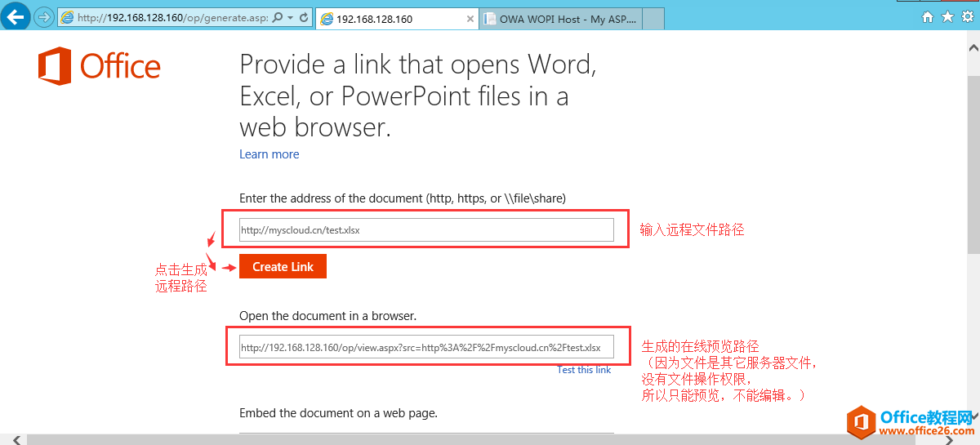Click 'Open the document in a browser.' text

tap(327, 316)
